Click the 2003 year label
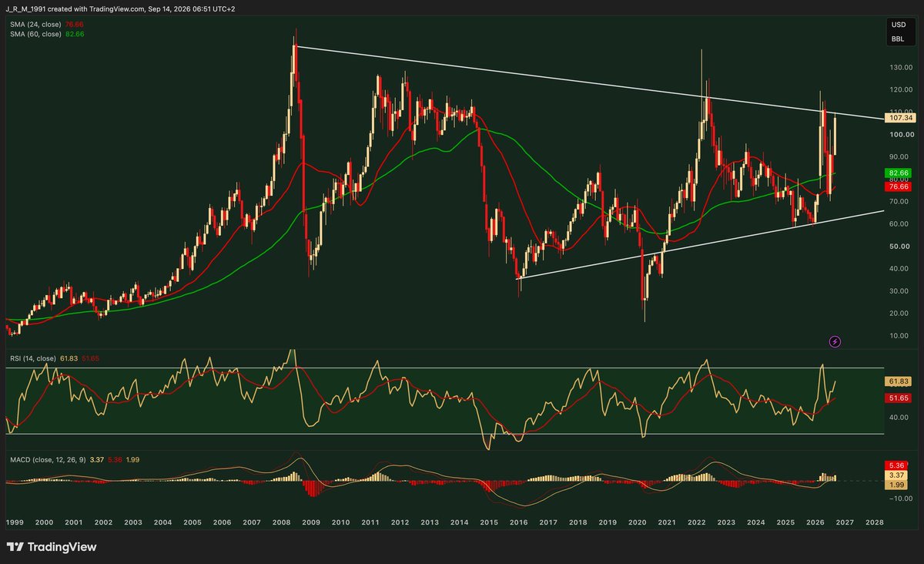The width and height of the screenshot is (924, 564). point(133,522)
